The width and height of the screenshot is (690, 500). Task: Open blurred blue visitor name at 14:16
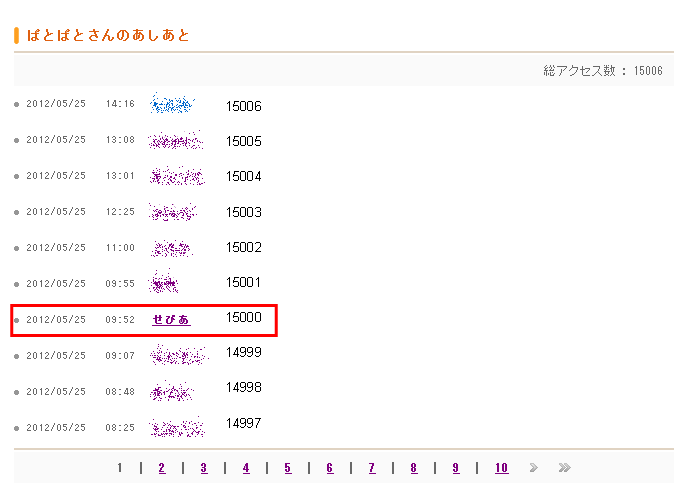click(171, 104)
